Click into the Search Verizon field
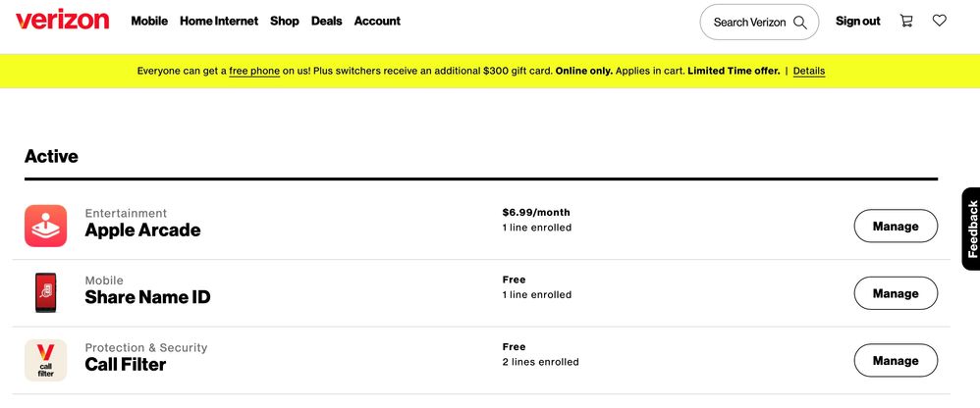Screen dimensions: 980x408 759,23
